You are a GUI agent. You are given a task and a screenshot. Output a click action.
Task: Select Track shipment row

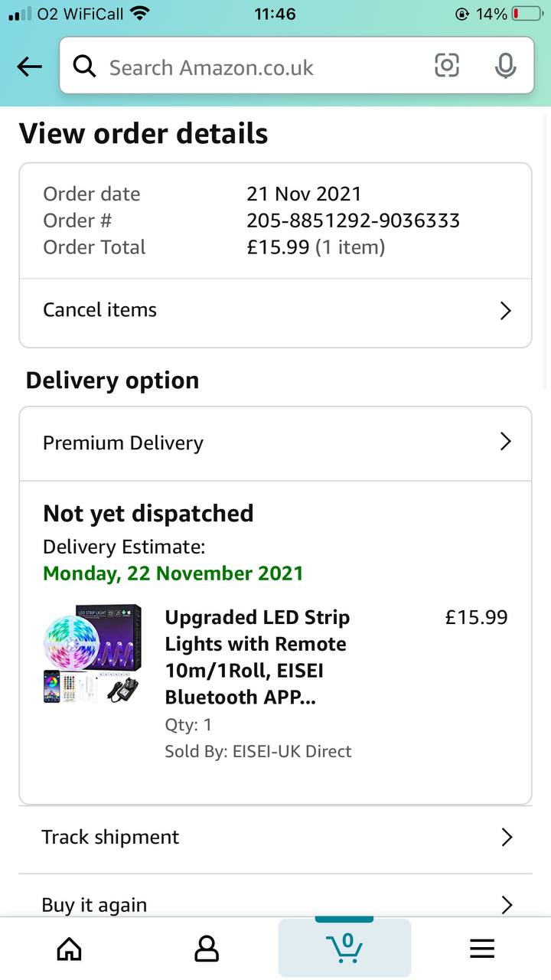click(x=111, y=837)
